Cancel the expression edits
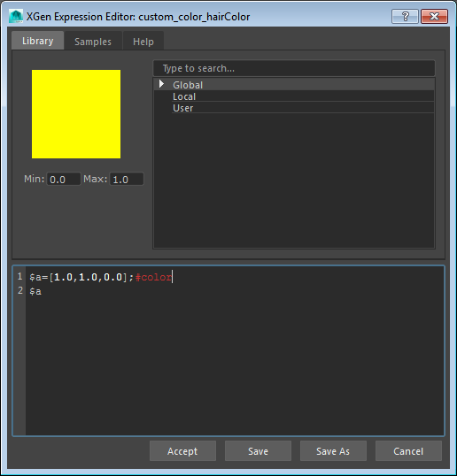Image resolution: width=457 pixels, height=476 pixels. click(x=408, y=451)
